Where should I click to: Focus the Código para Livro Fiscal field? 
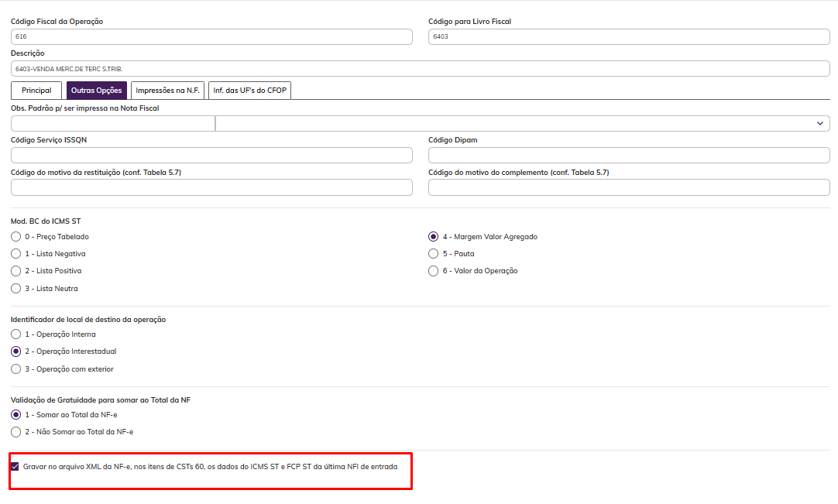coord(629,36)
